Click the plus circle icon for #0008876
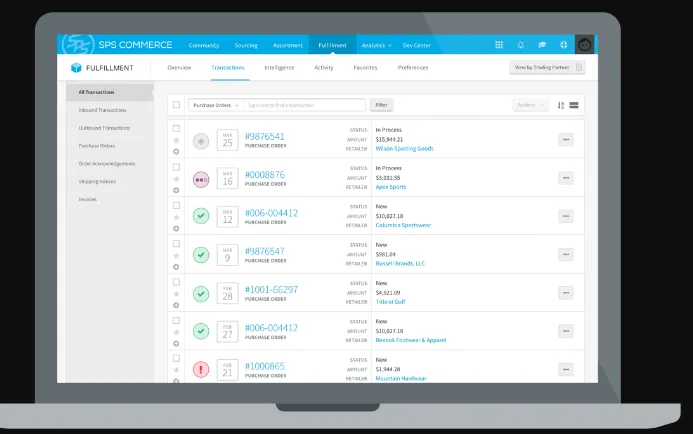Screen dimensions: 693x434 pos(176,190)
